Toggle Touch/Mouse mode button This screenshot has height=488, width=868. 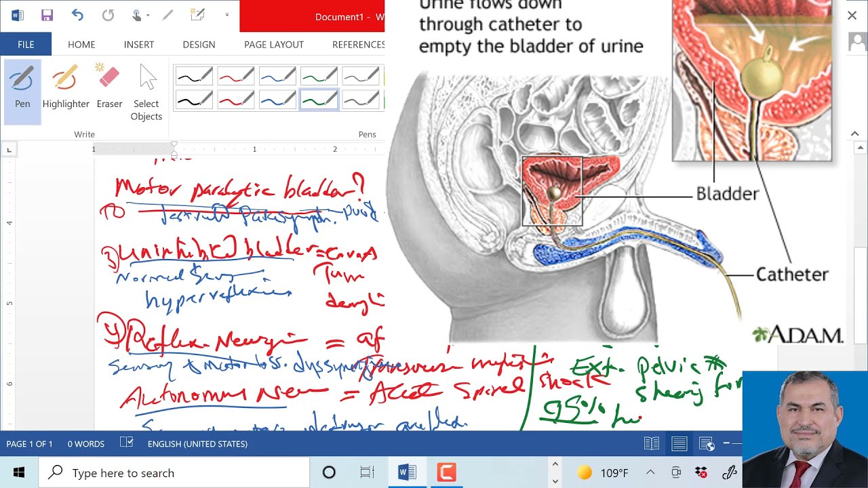pos(137,16)
